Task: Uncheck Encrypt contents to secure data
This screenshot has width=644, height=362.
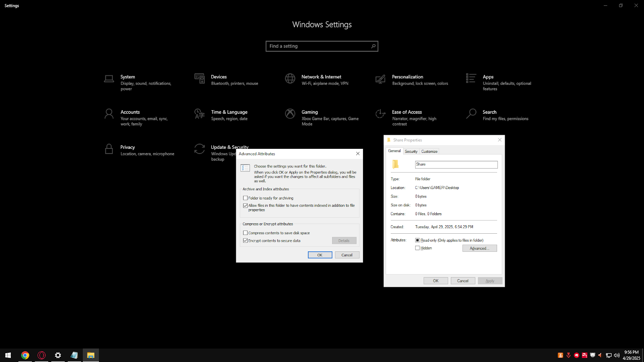Action: click(246, 240)
